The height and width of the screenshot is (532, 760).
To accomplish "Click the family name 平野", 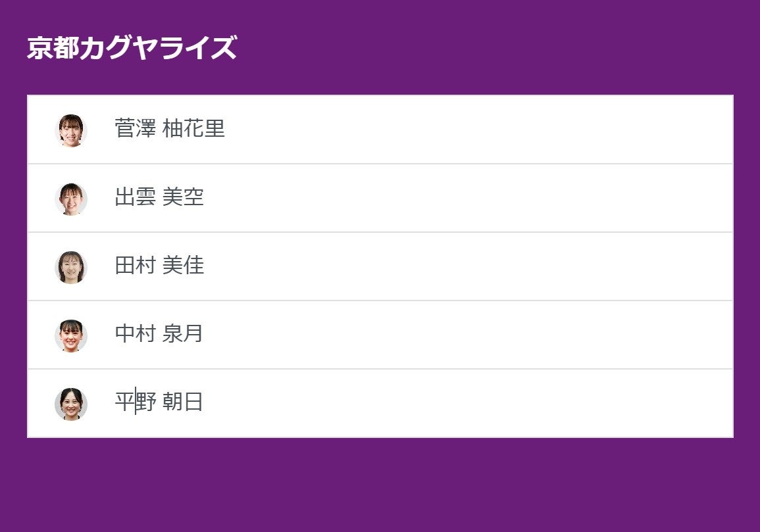I will tap(135, 402).
